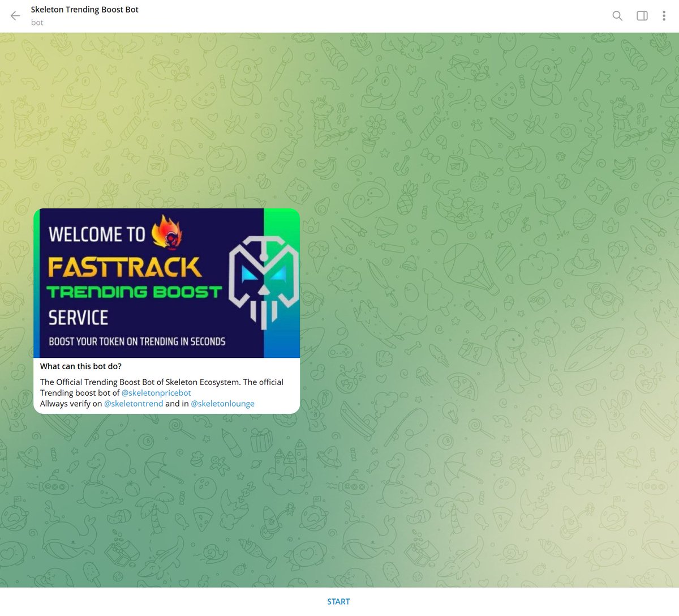
Task: Toggle the right sidebar panel icon
Action: coord(642,16)
